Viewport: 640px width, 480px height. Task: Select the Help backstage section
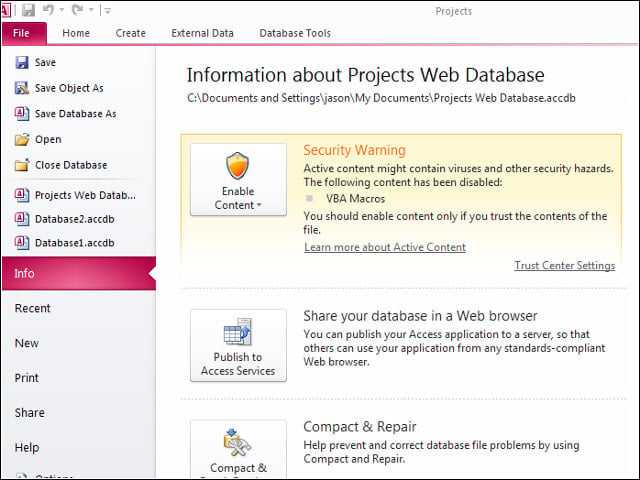(x=27, y=448)
